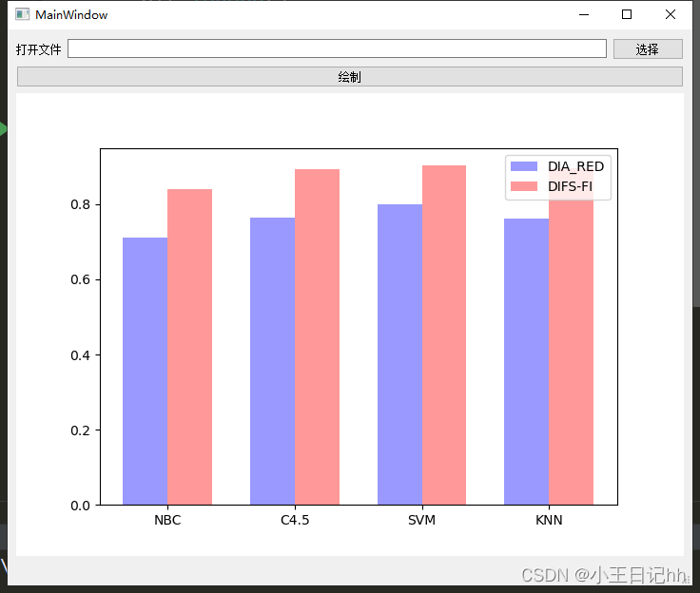Click the 0.0 y-axis tick label

point(80,506)
